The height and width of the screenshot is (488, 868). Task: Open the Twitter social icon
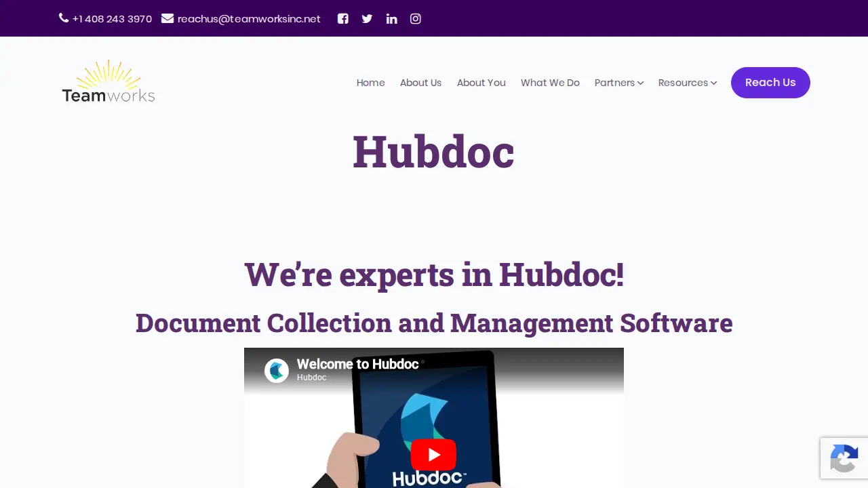pos(367,19)
